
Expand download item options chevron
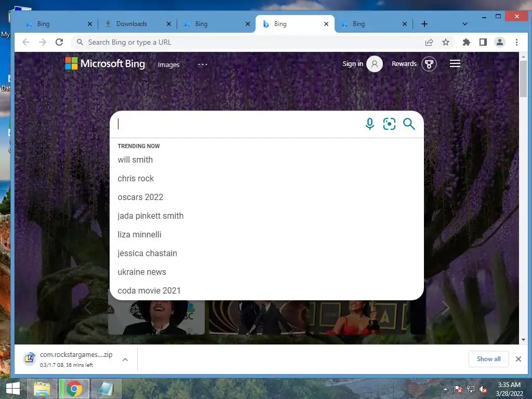125,360
